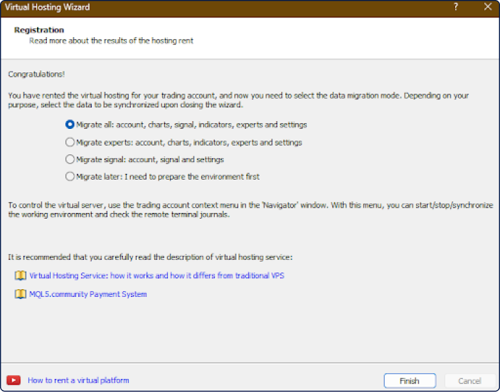Open 'How to rent a virtual platform' link
Screen dimensions: 500x392
tap(78, 380)
